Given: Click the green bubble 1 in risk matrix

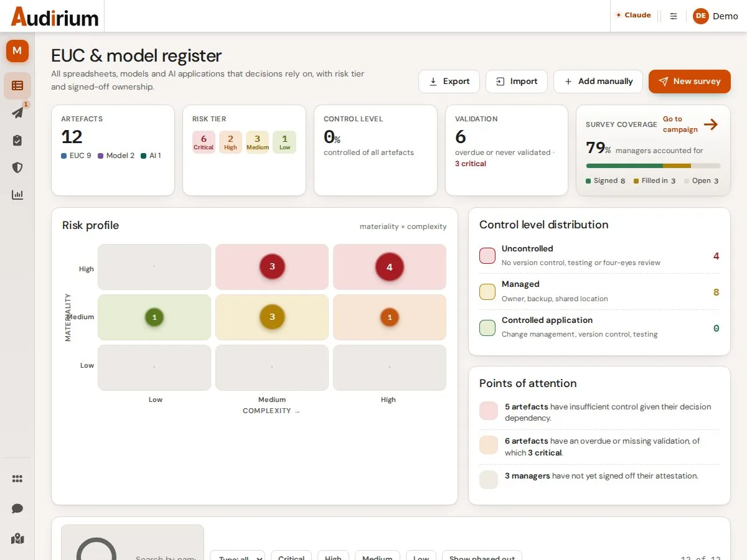Looking at the screenshot, I should coord(154,317).
